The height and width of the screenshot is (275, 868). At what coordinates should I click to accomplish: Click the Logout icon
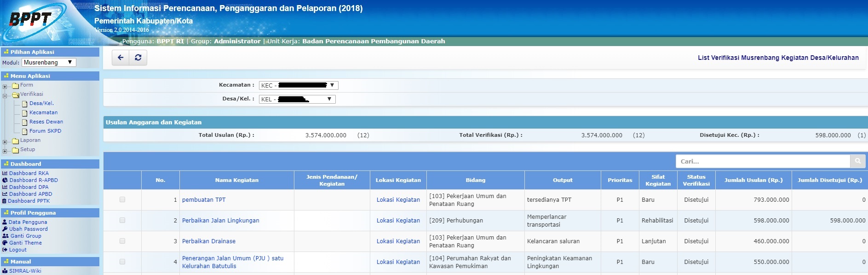tap(5, 250)
